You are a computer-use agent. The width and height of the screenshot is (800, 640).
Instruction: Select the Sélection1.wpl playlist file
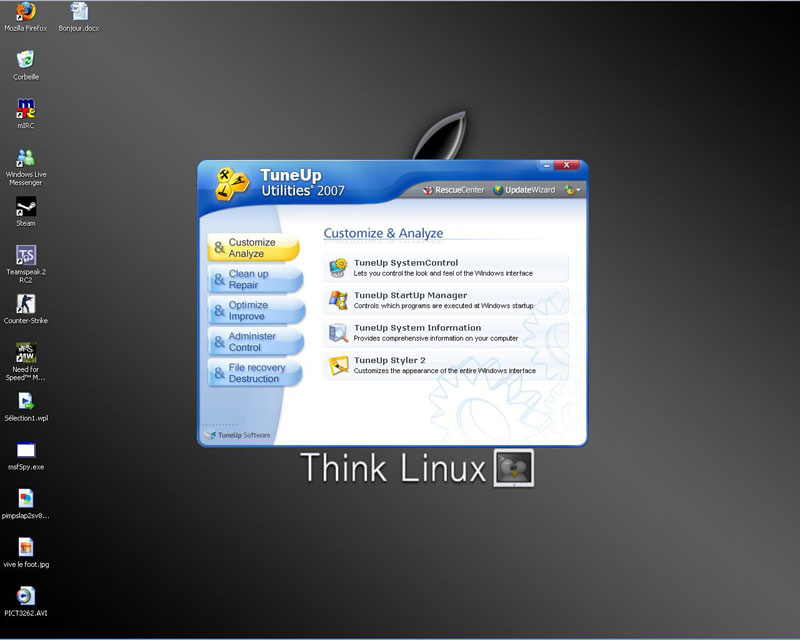[26, 407]
